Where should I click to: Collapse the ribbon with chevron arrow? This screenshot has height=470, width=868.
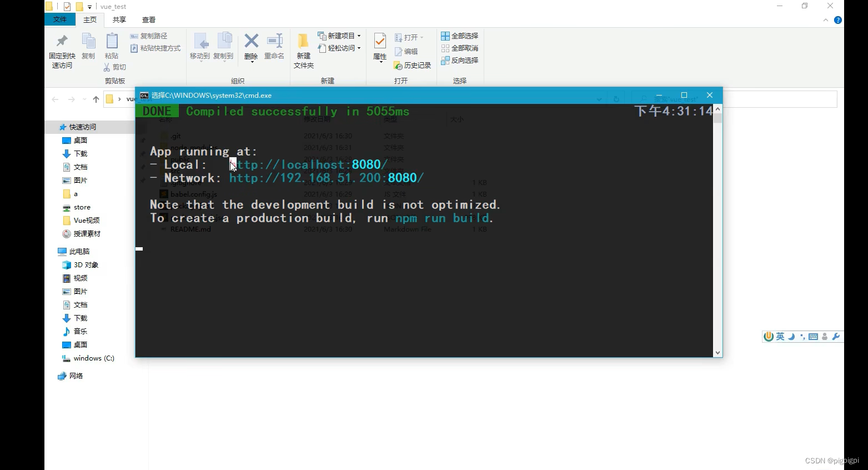click(x=826, y=20)
